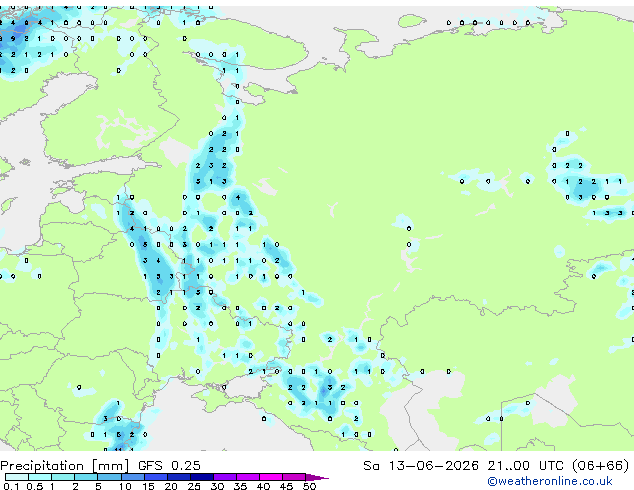The height and width of the screenshot is (490, 634).
Task: Pick the 40–45 mm magenta legend swatch
Action: [271, 477]
